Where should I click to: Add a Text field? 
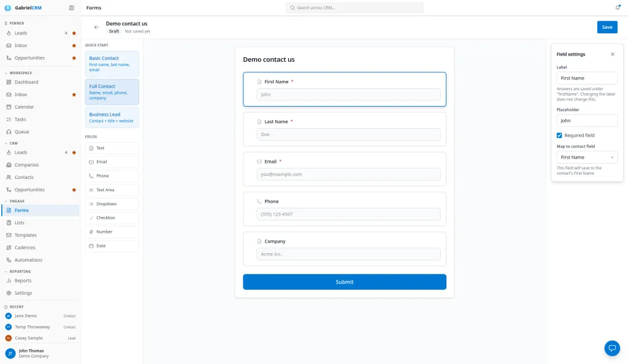(x=112, y=148)
